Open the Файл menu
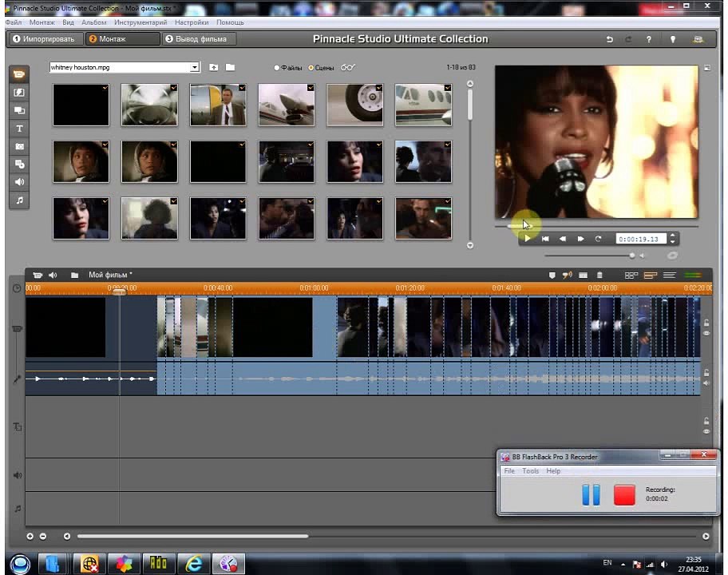The width and height of the screenshot is (728, 575). click(14, 22)
